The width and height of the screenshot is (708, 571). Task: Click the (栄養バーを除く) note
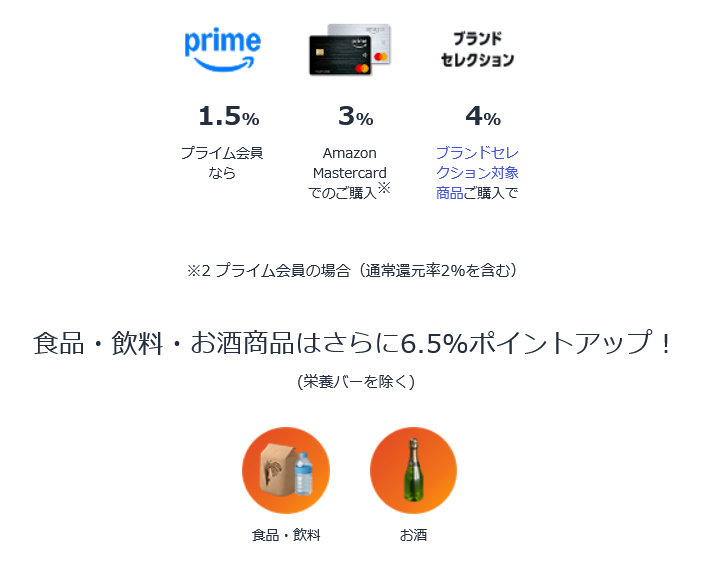coord(355,381)
